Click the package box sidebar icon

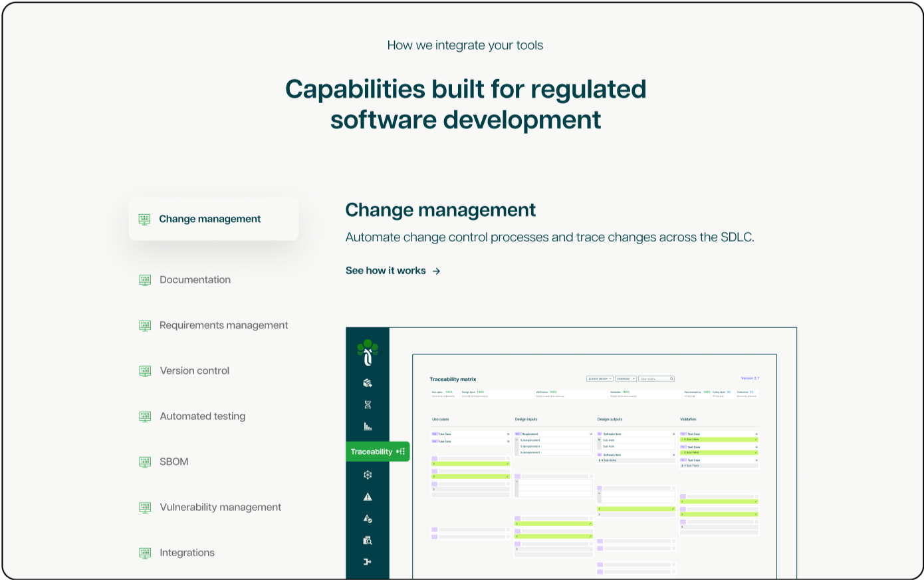tap(368, 383)
